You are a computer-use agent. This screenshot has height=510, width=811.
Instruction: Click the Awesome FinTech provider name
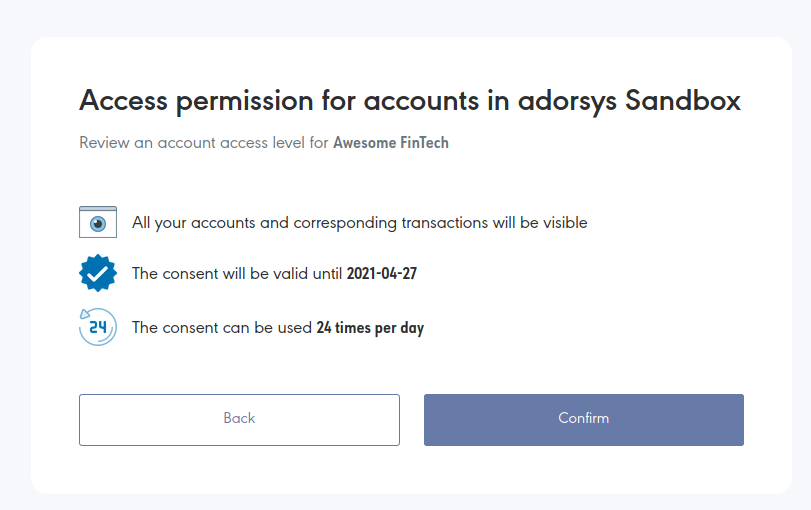[x=391, y=143]
